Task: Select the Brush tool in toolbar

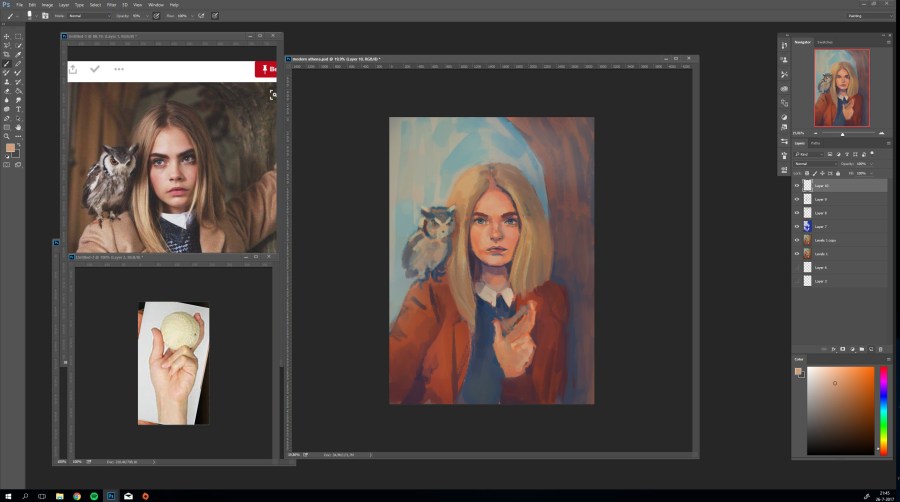Action: 7,63
